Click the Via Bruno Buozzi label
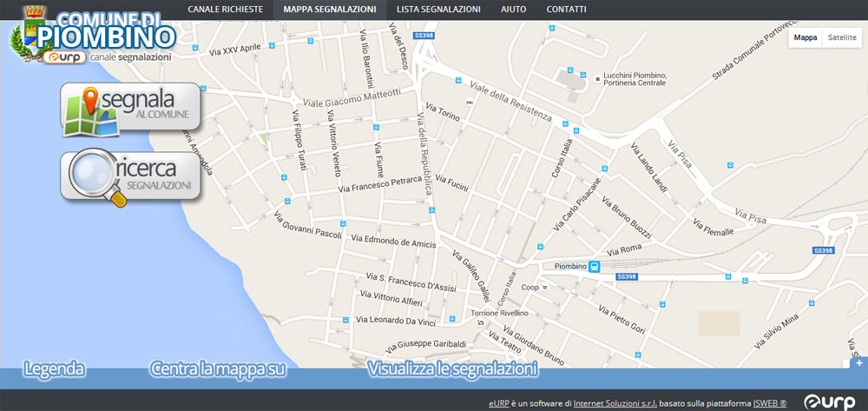Image resolution: width=868 pixels, height=411 pixels. 627,217
